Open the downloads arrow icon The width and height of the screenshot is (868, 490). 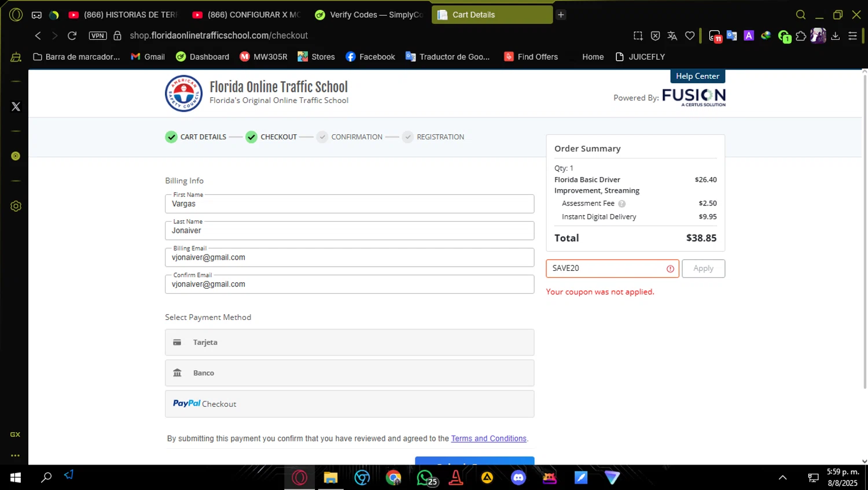click(x=836, y=36)
